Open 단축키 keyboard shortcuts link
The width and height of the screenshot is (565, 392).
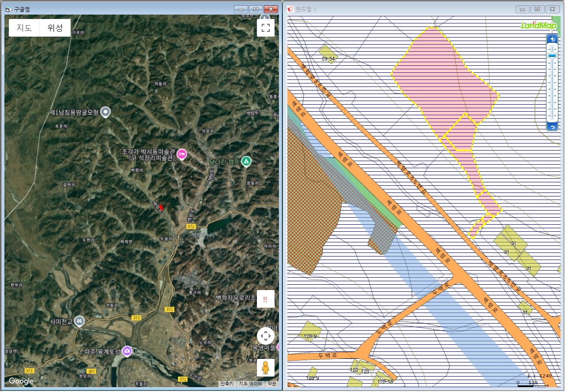coord(226,384)
